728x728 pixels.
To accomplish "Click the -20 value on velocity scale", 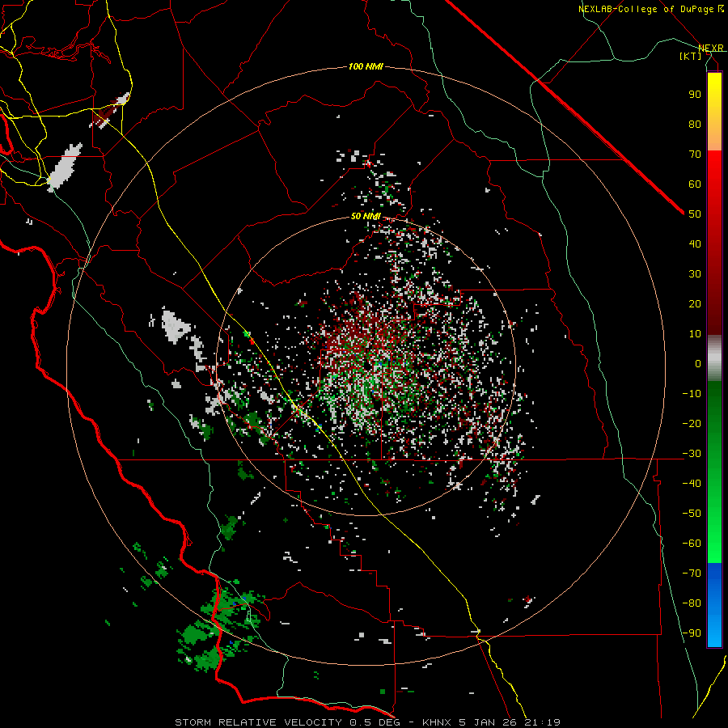I will (692, 423).
